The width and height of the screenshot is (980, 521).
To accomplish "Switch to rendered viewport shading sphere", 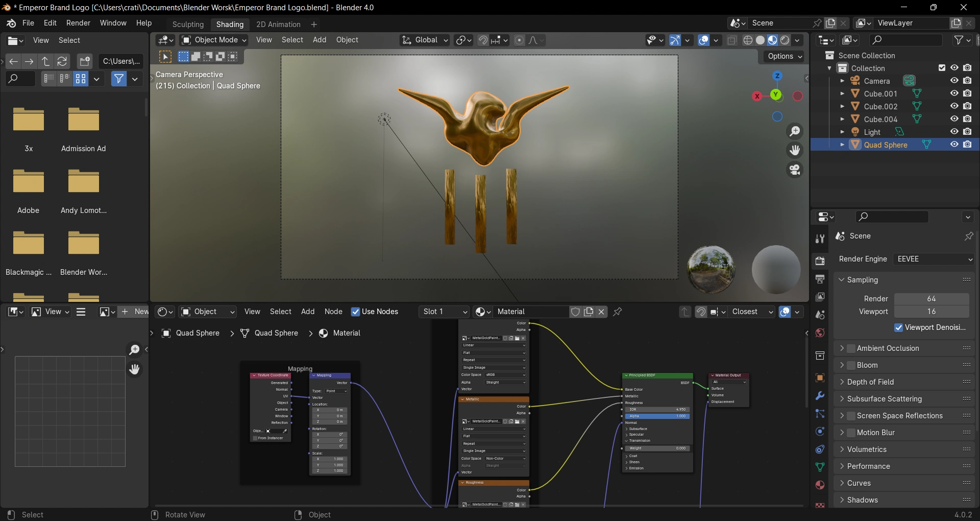I will (785, 40).
